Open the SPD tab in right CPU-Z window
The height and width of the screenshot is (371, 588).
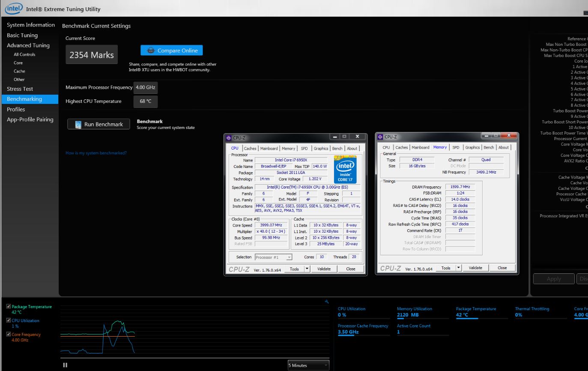(x=456, y=147)
